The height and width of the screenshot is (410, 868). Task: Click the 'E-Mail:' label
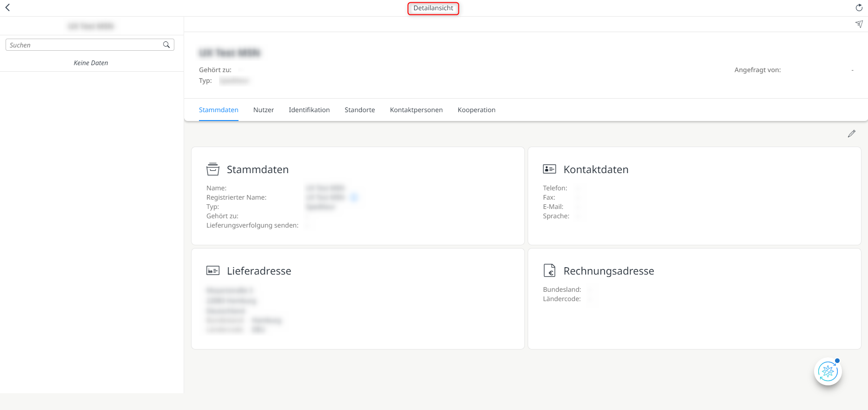[553, 207]
